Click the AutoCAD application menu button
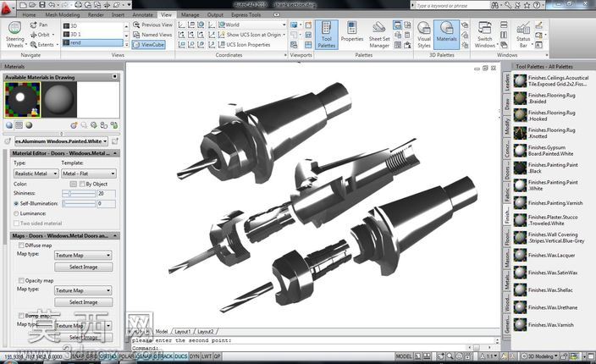 (x=7, y=8)
